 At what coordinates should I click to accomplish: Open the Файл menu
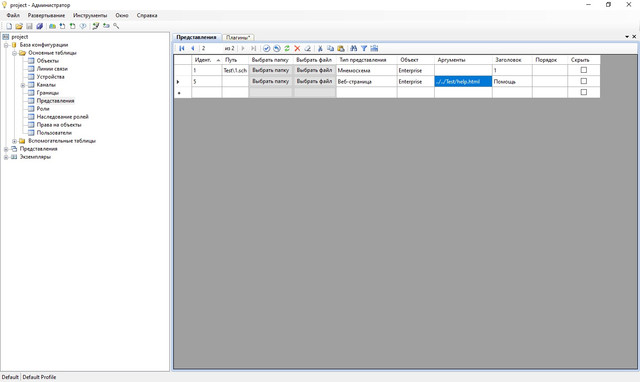(13, 15)
